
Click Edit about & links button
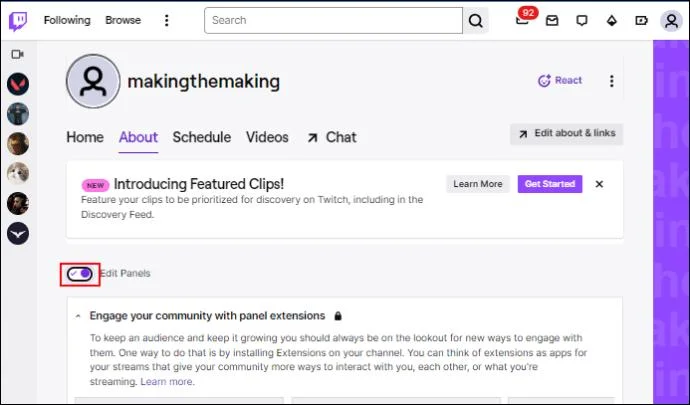pos(566,134)
